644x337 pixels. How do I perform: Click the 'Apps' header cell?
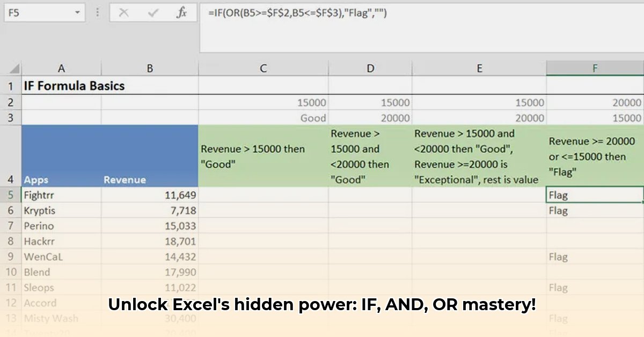pos(62,156)
